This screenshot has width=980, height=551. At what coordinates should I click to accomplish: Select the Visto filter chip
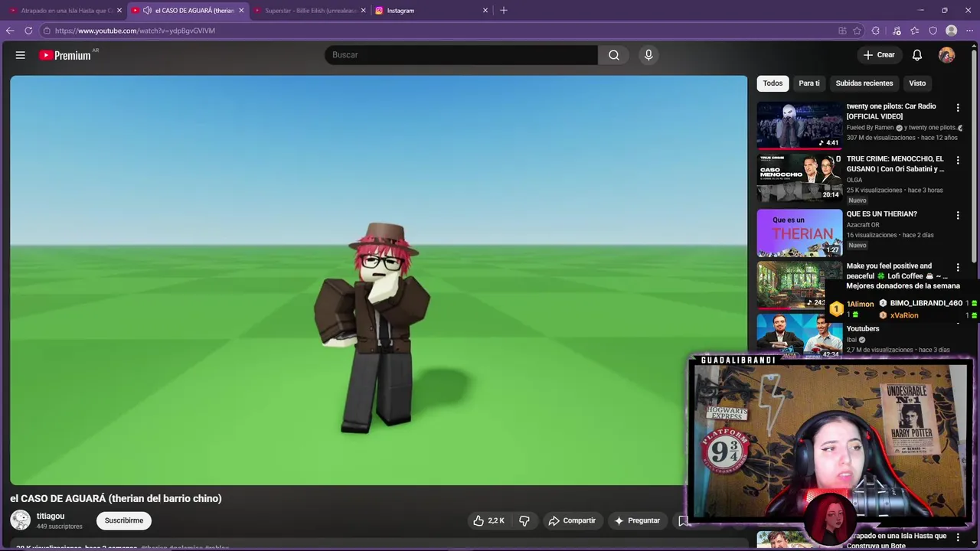917,83
